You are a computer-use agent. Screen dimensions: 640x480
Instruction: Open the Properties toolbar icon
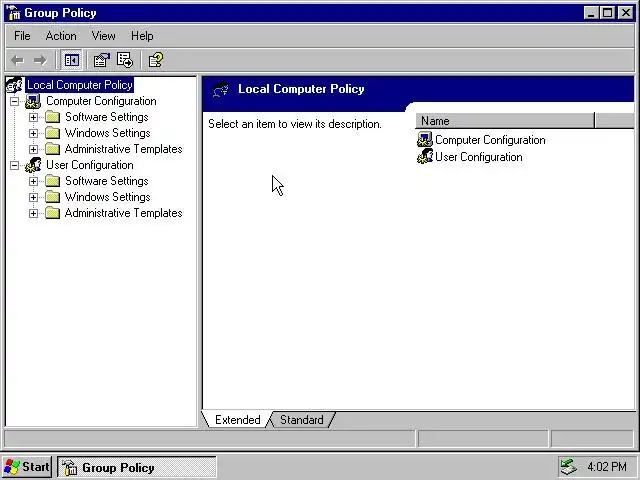[101, 60]
